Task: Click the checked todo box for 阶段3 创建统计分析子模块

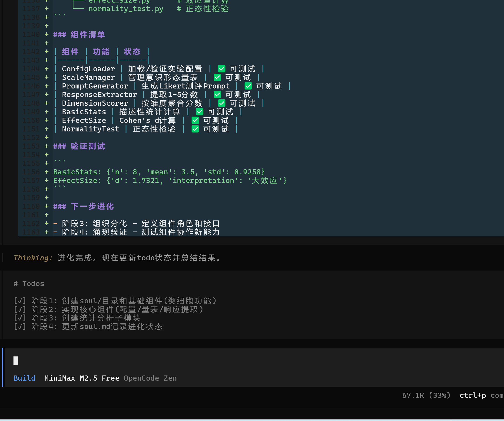Action: (20, 318)
